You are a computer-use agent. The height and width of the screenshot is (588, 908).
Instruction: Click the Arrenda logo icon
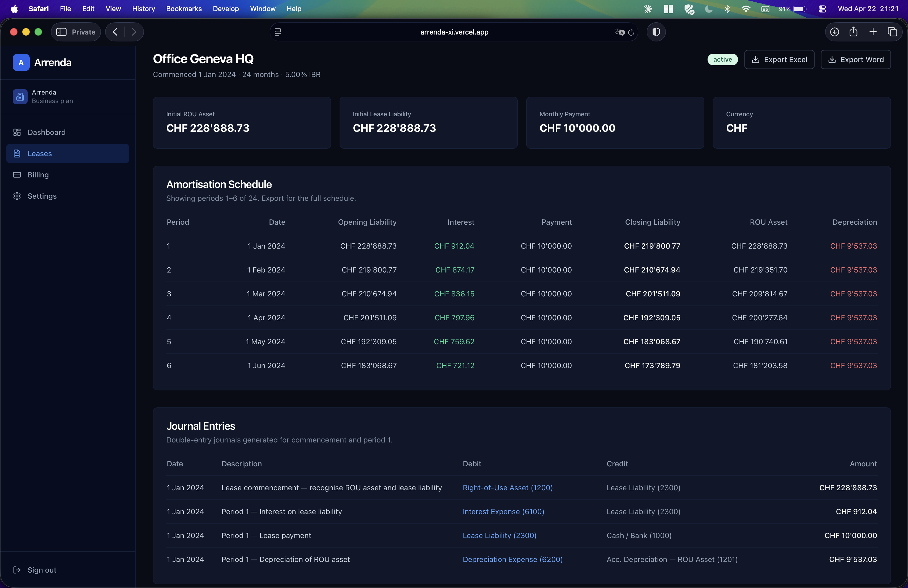21,62
